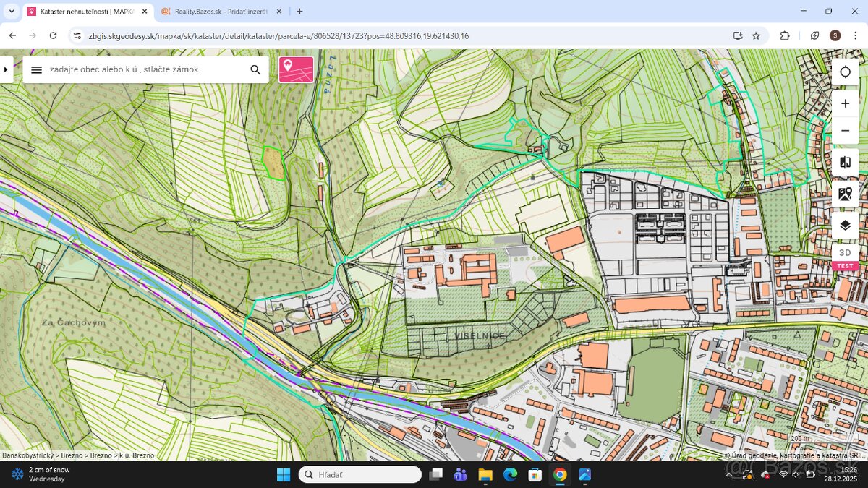The width and height of the screenshot is (868, 488).
Task: Reload the current page
Action: (x=53, y=35)
